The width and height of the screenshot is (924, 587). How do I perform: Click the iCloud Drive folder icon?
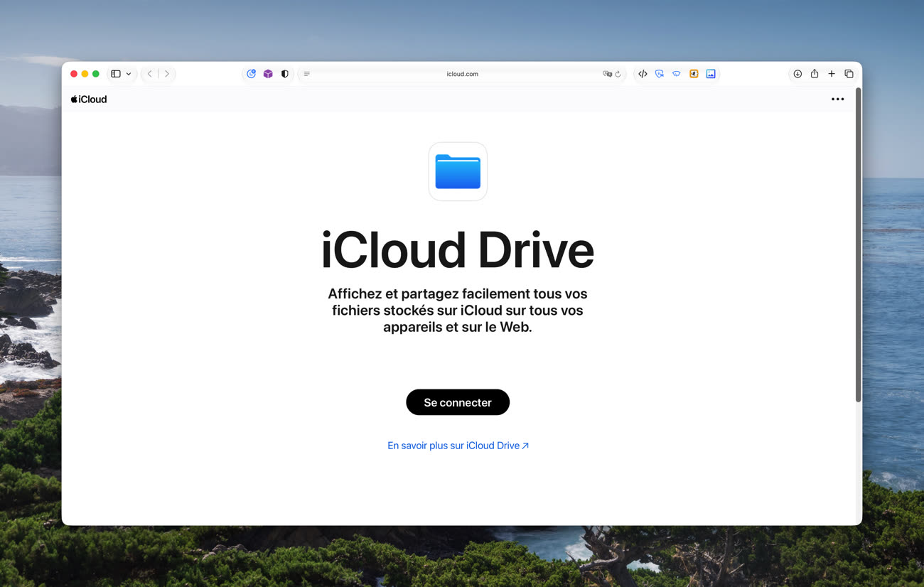pyautogui.click(x=458, y=171)
